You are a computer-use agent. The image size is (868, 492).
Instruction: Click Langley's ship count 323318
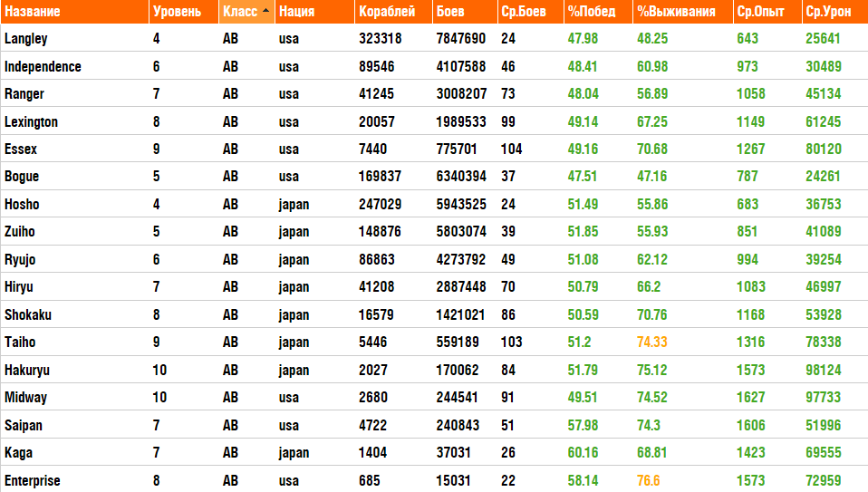(381, 39)
